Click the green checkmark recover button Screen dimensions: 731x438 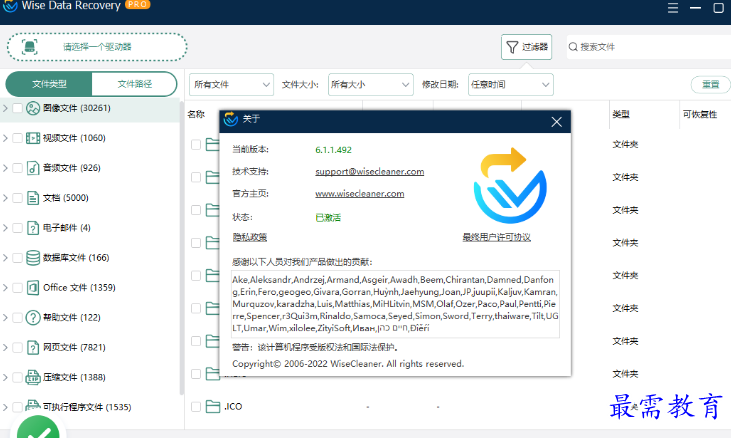39,428
